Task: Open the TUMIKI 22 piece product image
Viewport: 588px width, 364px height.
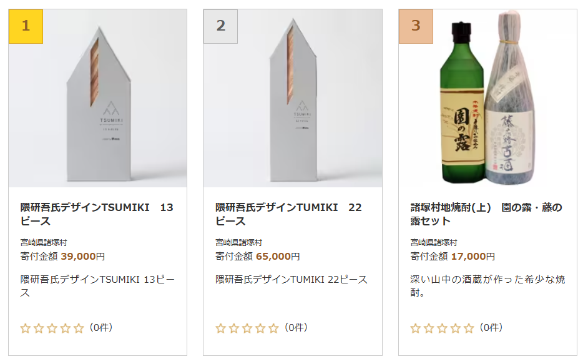Action: click(x=293, y=98)
